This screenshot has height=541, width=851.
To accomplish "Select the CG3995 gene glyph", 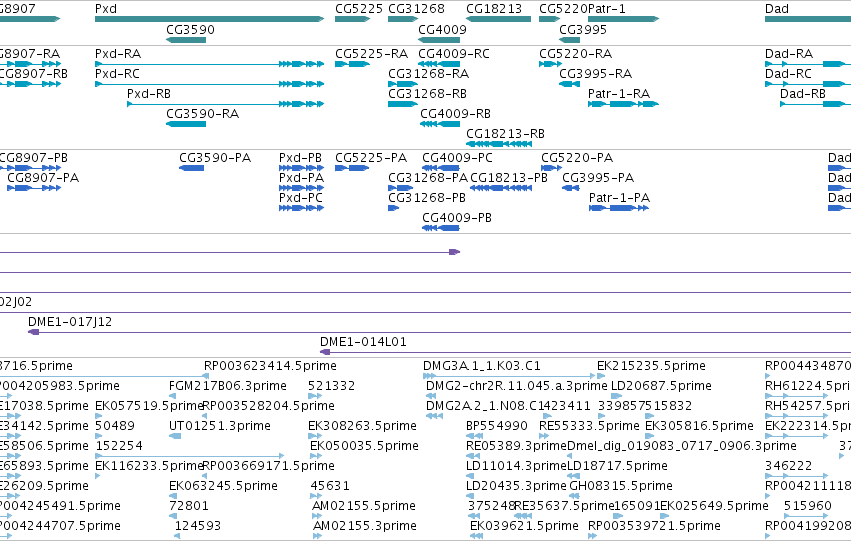I will 569,40.
